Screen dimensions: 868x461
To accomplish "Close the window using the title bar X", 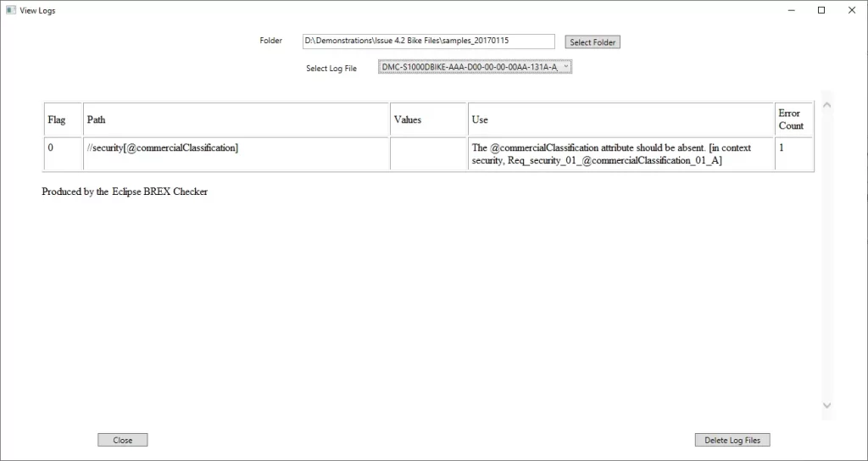I will 851,10.
